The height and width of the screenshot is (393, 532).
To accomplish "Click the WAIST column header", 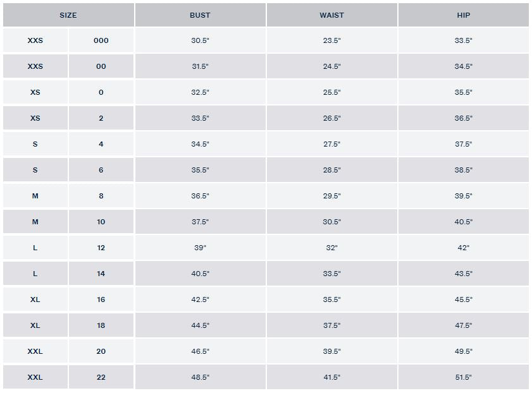I will (x=332, y=15).
